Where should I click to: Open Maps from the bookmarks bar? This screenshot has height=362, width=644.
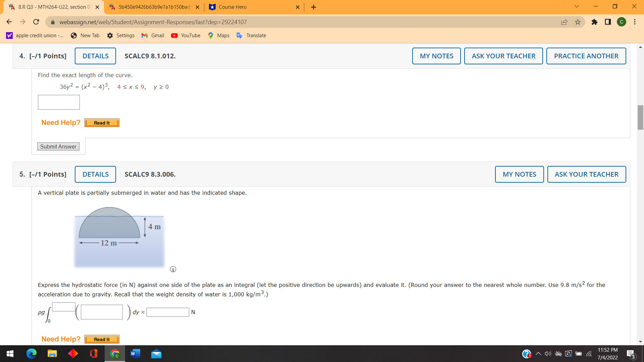point(218,35)
